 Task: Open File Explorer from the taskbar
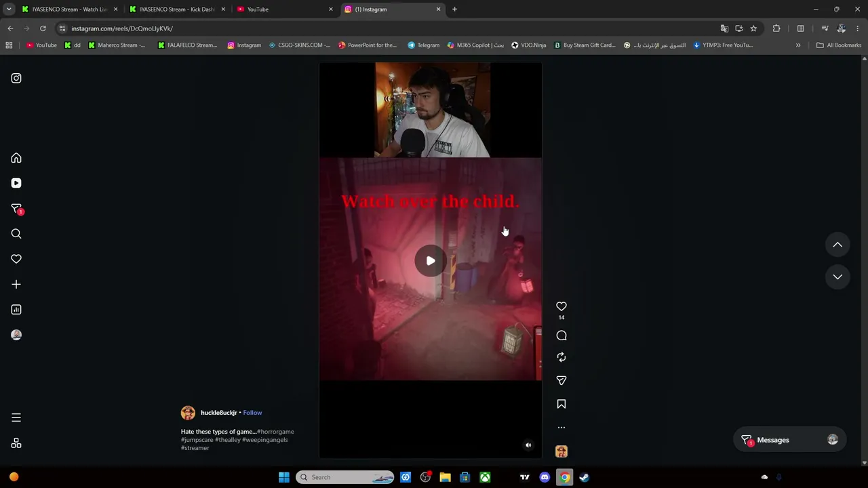click(x=445, y=477)
